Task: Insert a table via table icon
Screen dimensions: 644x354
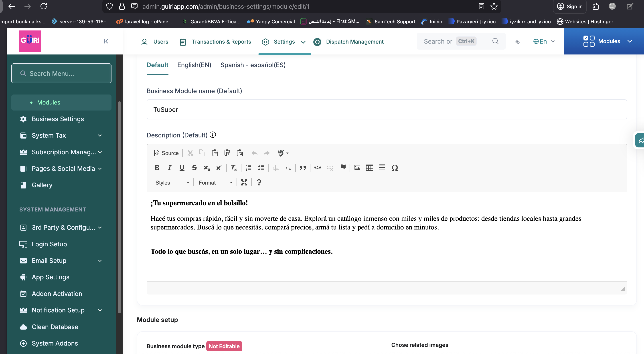Action: click(369, 168)
